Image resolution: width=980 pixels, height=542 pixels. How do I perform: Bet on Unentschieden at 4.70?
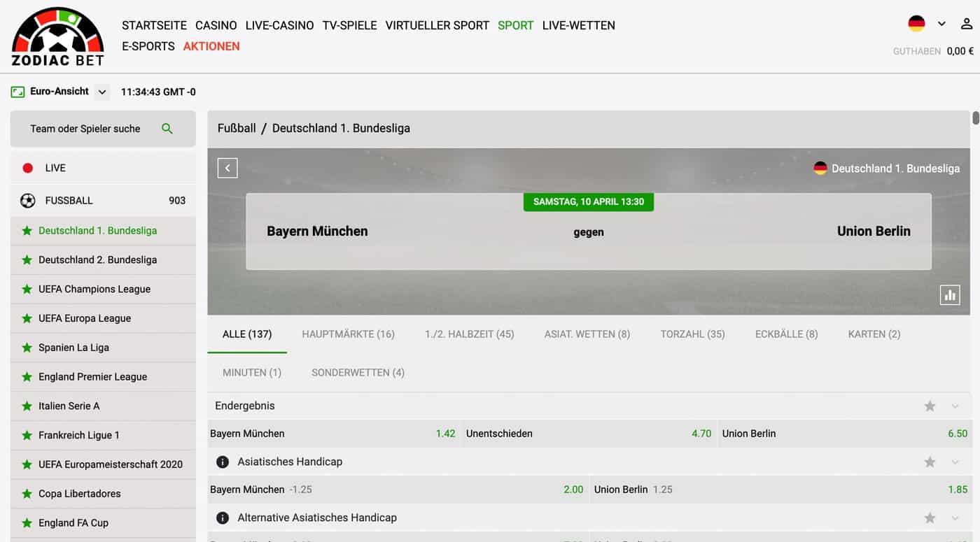(x=589, y=434)
